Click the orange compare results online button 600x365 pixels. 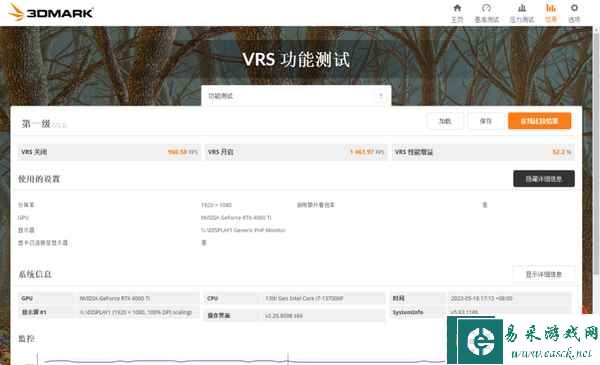coord(540,121)
